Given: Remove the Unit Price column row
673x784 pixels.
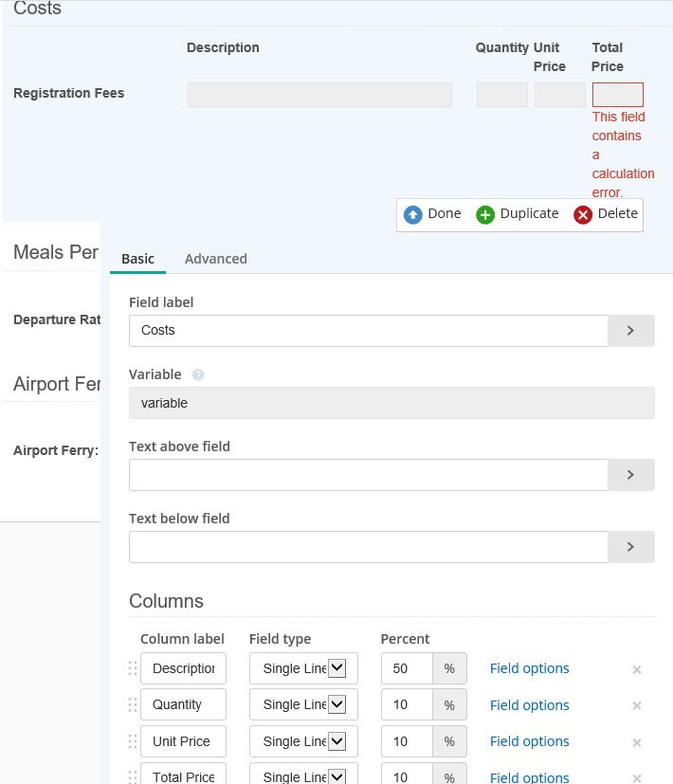Looking at the screenshot, I should pos(637,742).
